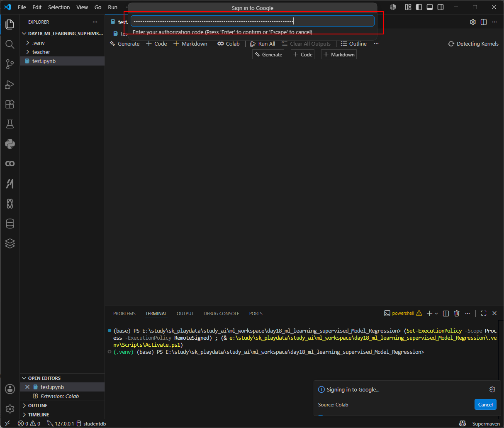
Task: Toggle the primary side bar layout icon
Action: click(419, 7)
